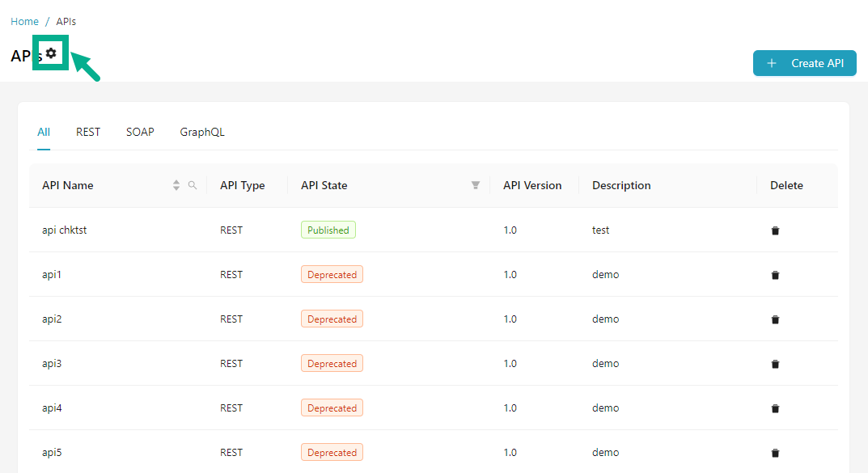Open the api5 row name
The width and height of the screenshot is (868, 473).
[x=52, y=453]
